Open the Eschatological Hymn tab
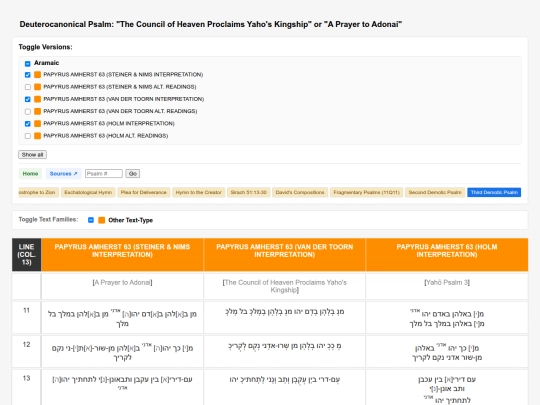This screenshot has height=405, width=540. click(88, 192)
